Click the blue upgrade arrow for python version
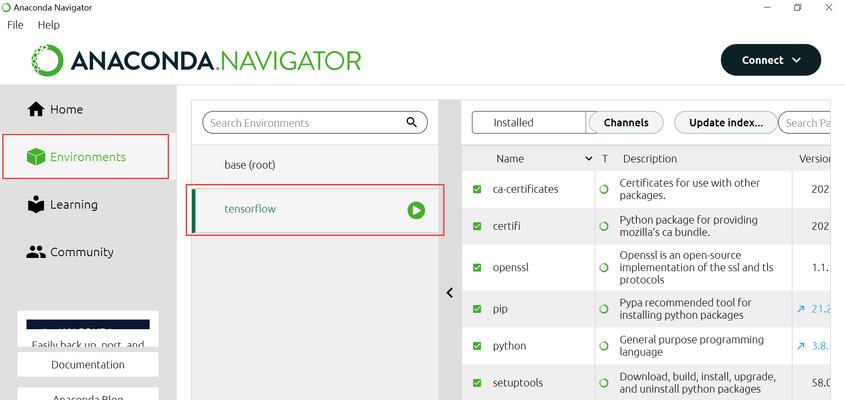 (801, 346)
